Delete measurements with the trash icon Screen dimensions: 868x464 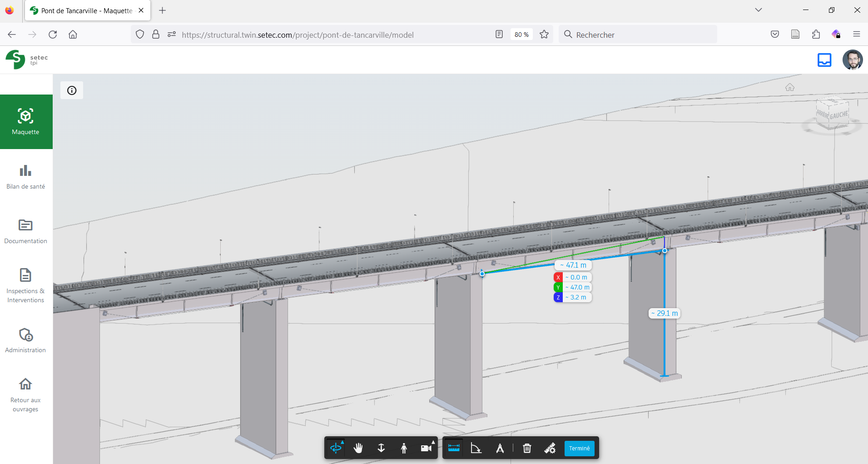[527, 448]
